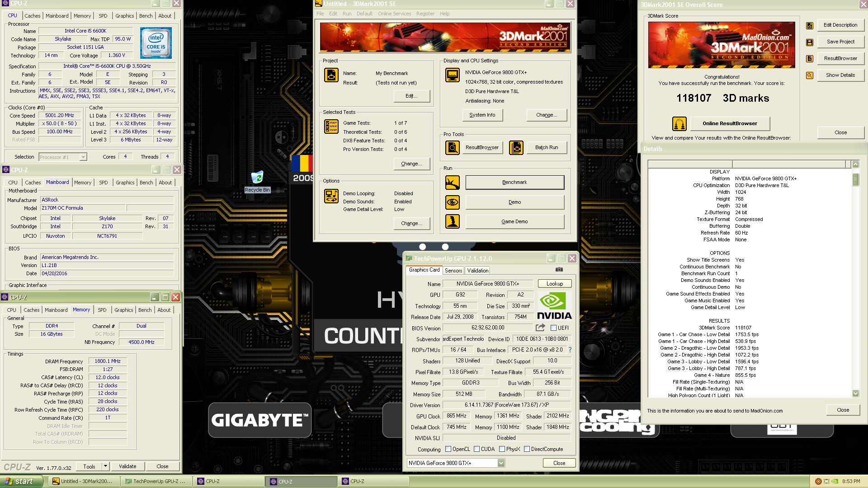Click the Bus Interface question mark in GPU-Z
Screen dimensions: 868x488
pyautogui.click(x=570, y=350)
